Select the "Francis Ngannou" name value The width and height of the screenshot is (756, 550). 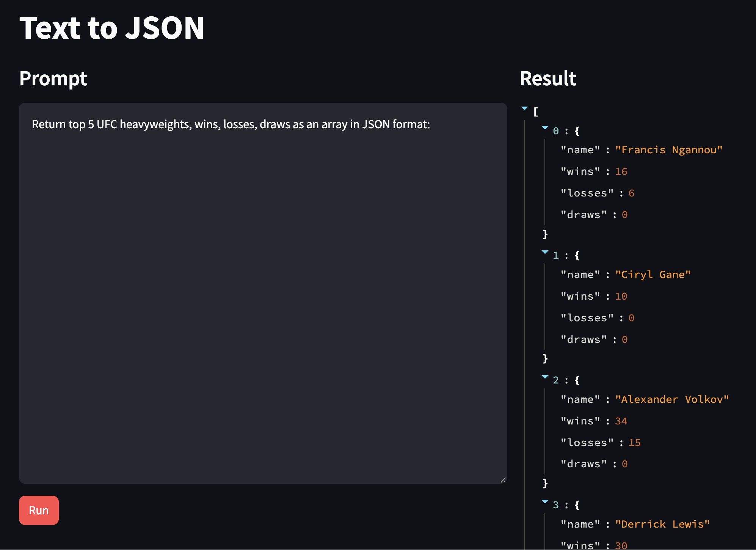tap(668, 149)
